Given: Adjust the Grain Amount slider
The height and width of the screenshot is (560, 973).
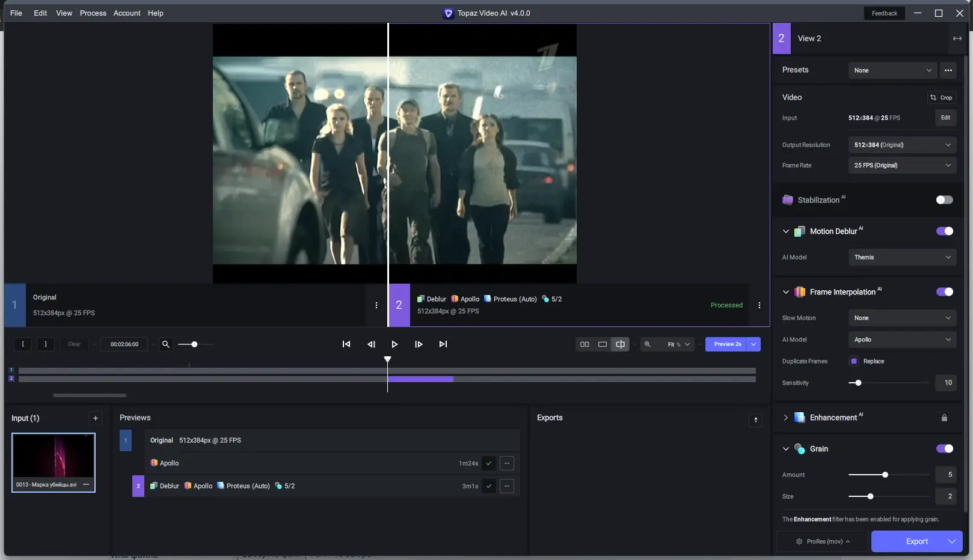Looking at the screenshot, I should point(885,475).
